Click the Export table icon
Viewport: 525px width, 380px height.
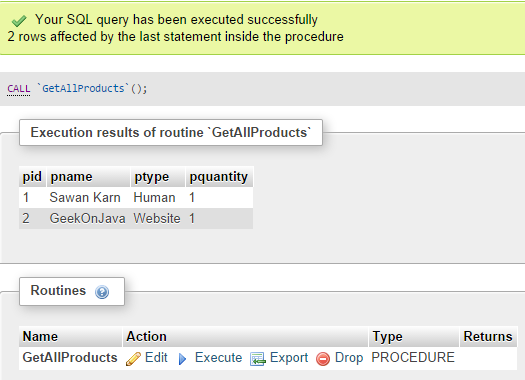258,359
